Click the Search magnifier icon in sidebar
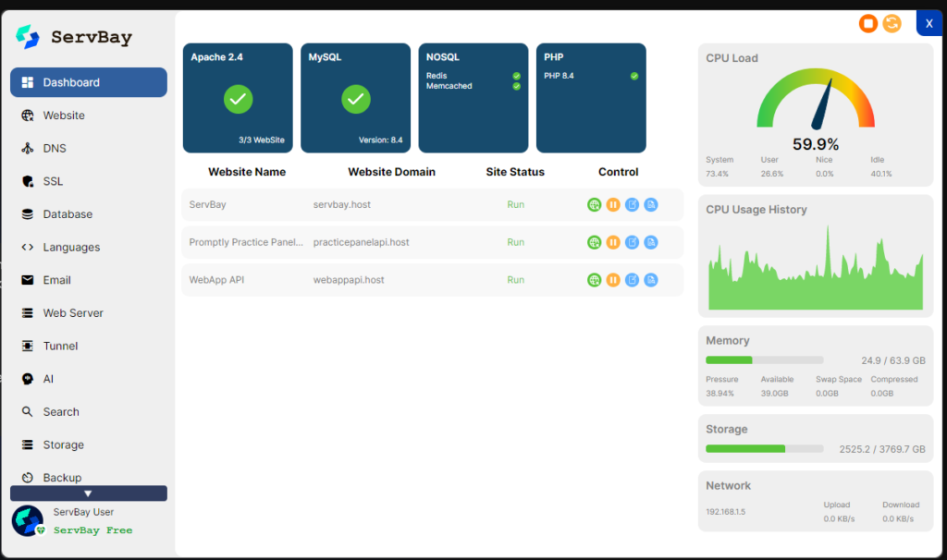 [x=27, y=411]
